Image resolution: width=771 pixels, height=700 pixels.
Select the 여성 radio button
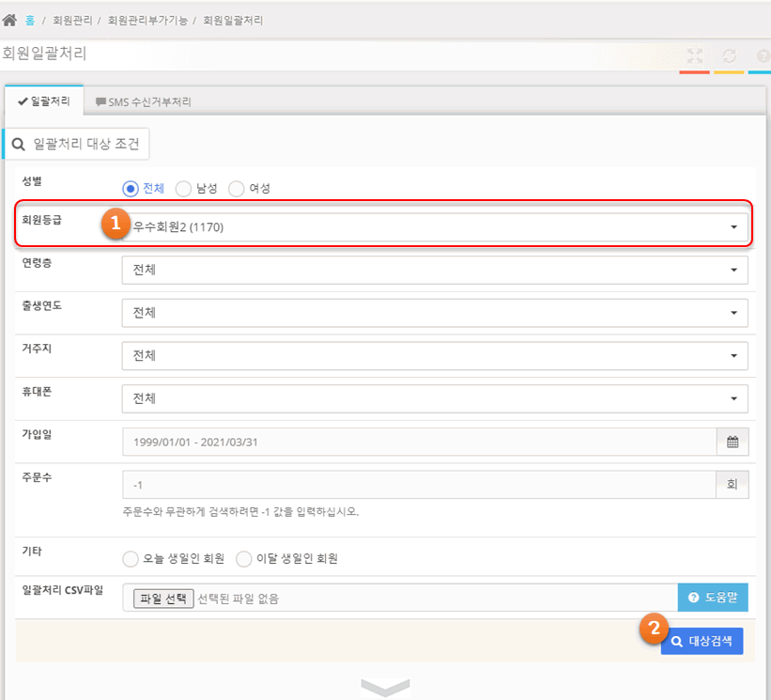click(237, 189)
